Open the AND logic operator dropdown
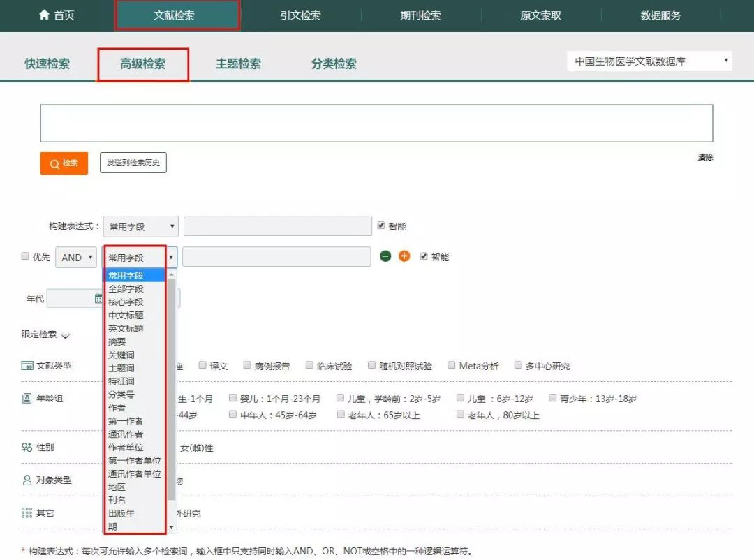The width and height of the screenshot is (754, 560). click(76, 258)
